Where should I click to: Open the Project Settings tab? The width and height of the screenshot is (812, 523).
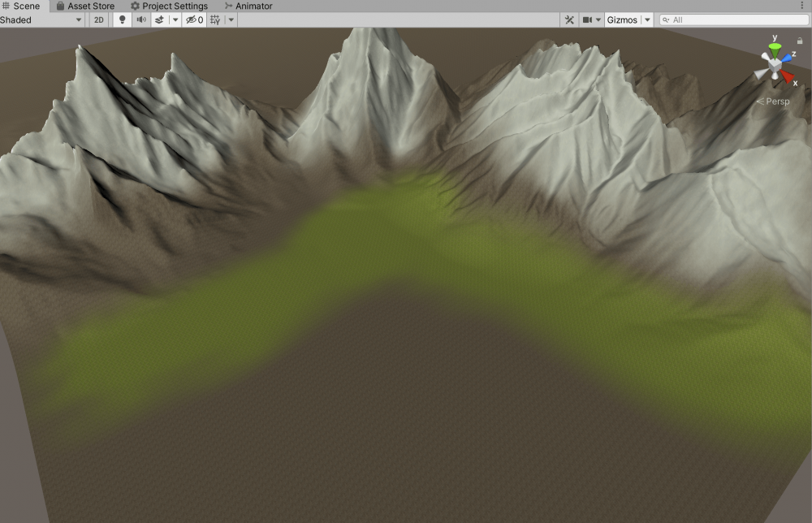[170, 6]
